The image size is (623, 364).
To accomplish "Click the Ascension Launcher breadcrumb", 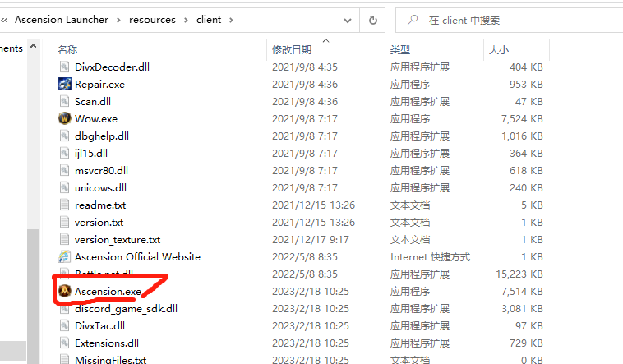I will click(62, 20).
